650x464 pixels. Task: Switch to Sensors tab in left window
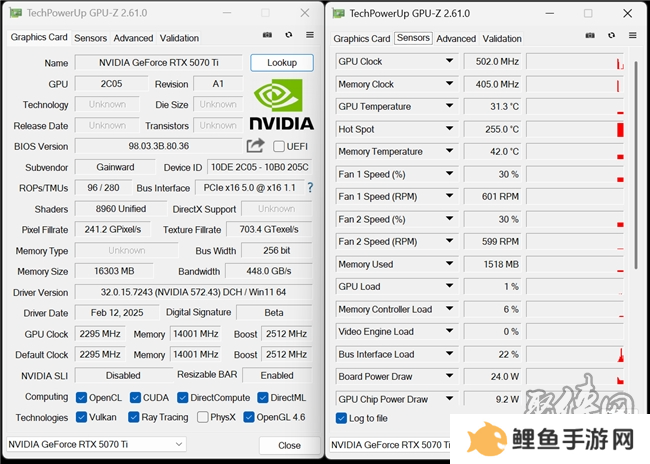click(x=90, y=38)
